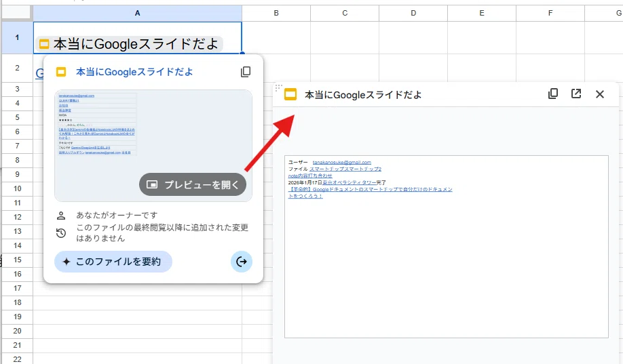Click the partially hidden link in cell A2
Image resolution: width=623 pixels, height=364 pixels.
[40, 73]
